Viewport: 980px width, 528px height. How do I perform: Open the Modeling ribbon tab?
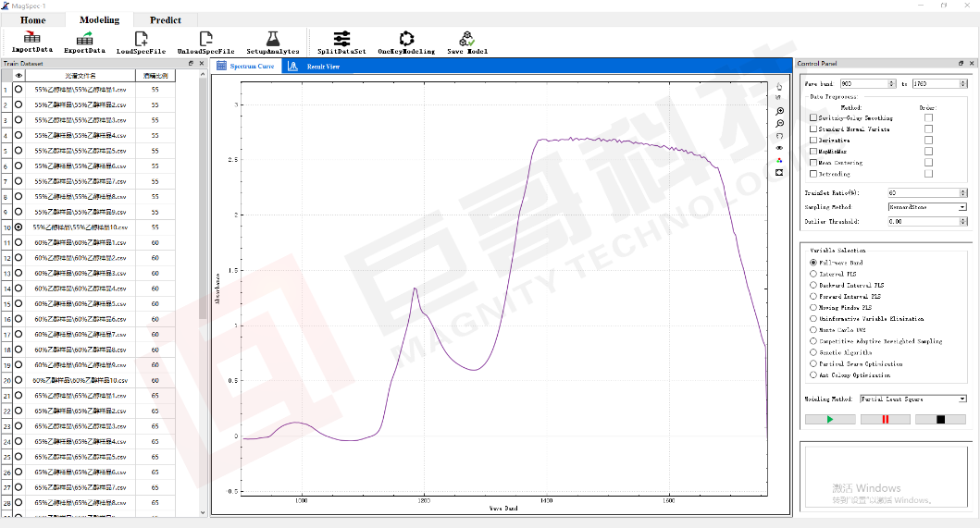(99, 20)
